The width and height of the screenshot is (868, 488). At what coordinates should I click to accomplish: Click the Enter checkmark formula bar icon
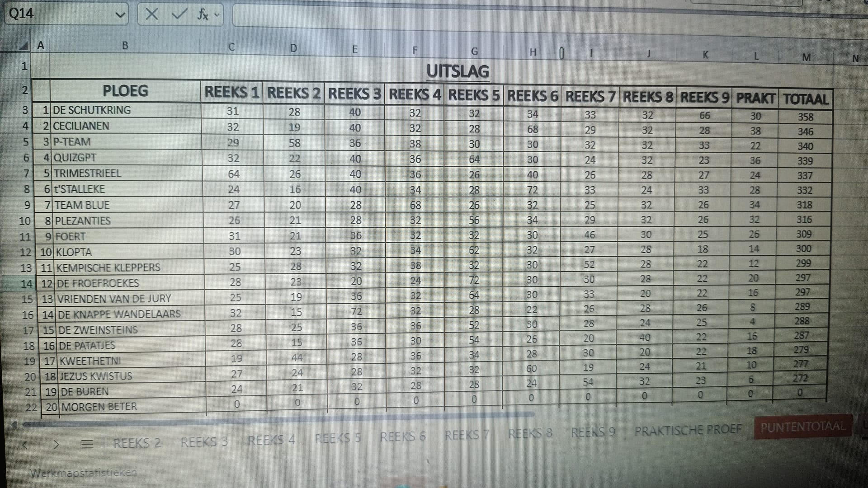[179, 14]
